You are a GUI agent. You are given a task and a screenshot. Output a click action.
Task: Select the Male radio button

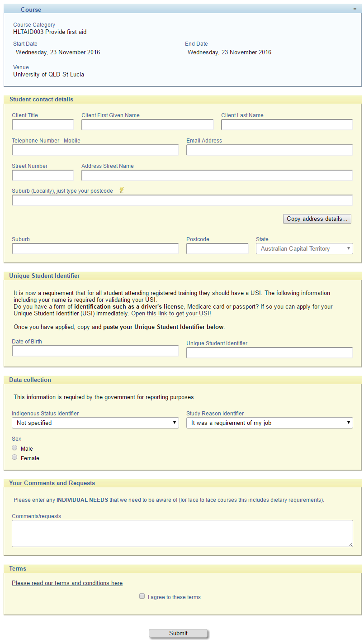click(x=15, y=448)
